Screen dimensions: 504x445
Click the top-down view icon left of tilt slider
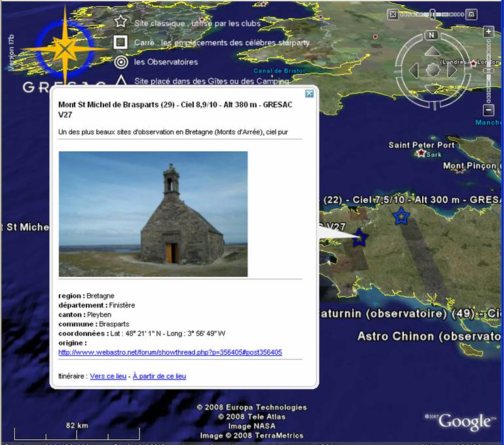click(393, 14)
